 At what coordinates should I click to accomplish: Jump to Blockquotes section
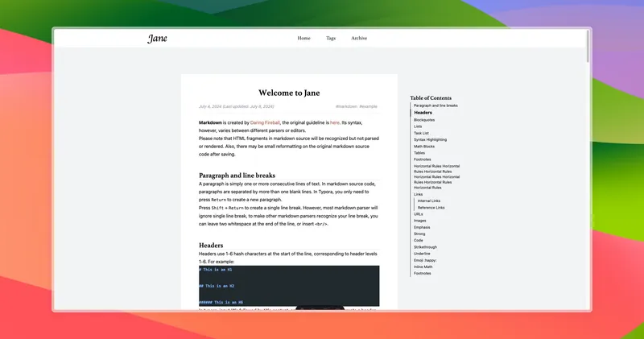pos(424,120)
